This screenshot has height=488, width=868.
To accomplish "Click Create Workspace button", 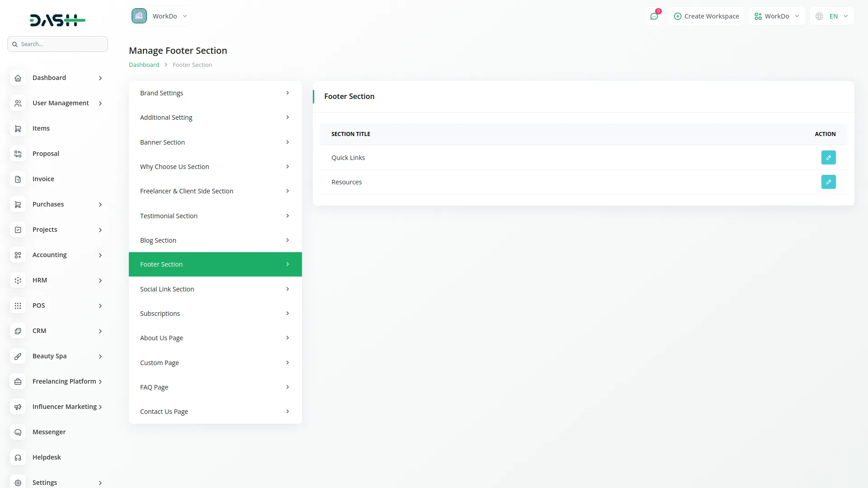I will click(706, 16).
